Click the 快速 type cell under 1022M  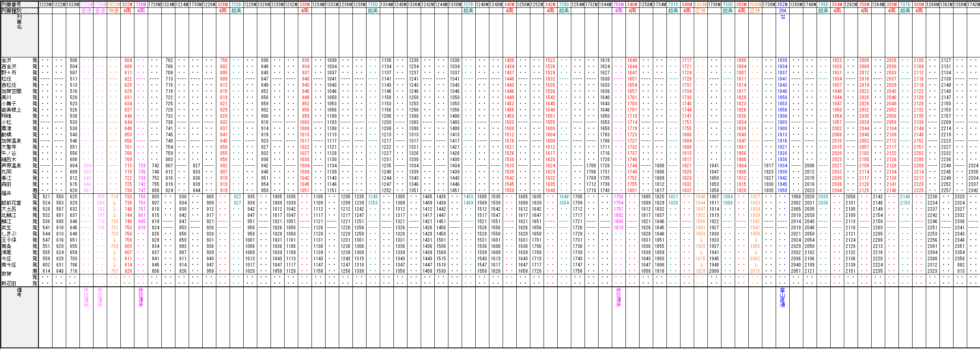point(114,11)
